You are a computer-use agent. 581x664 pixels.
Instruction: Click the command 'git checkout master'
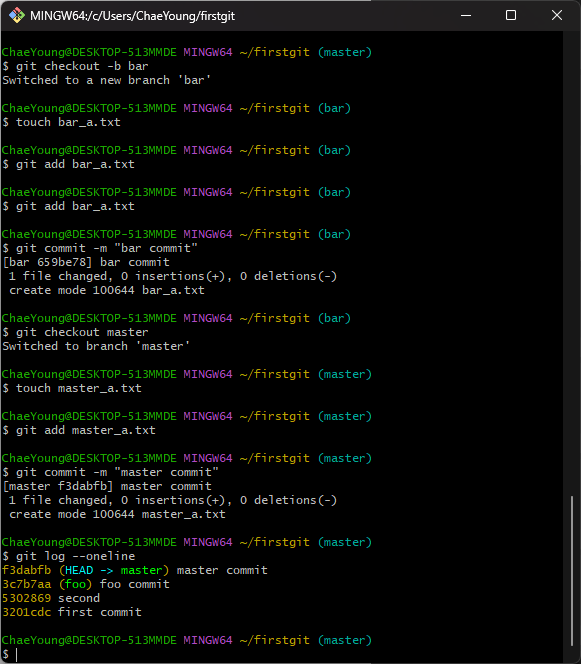coord(82,332)
